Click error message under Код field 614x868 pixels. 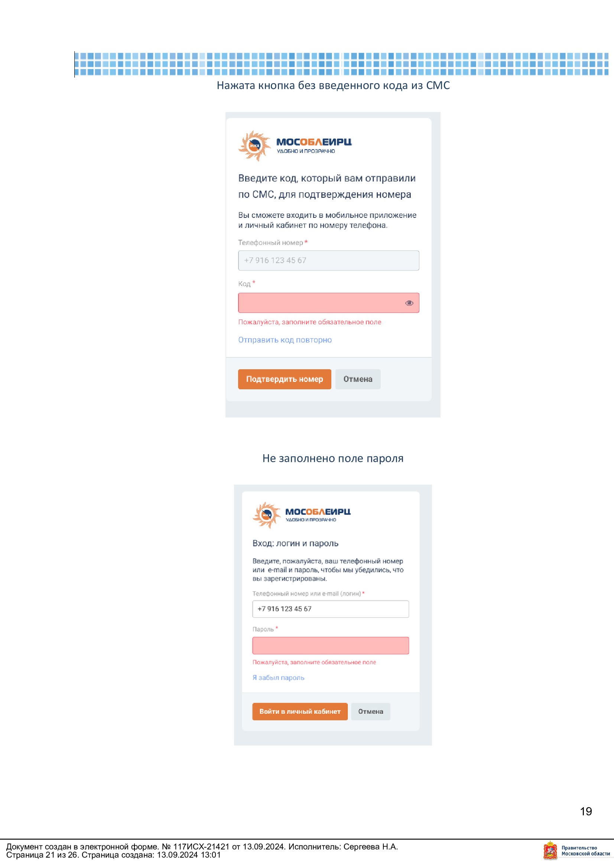pyautogui.click(x=310, y=322)
